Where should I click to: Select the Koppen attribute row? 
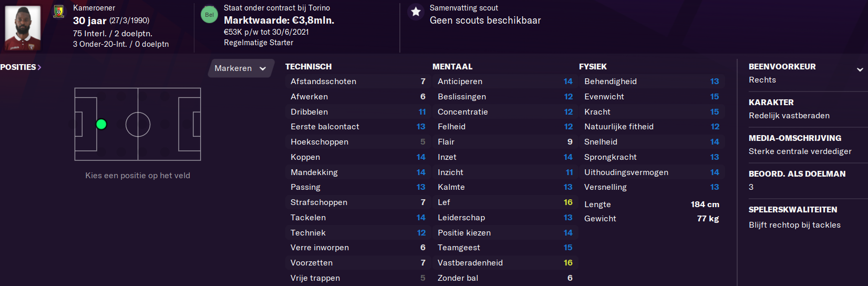(x=358, y=157)
